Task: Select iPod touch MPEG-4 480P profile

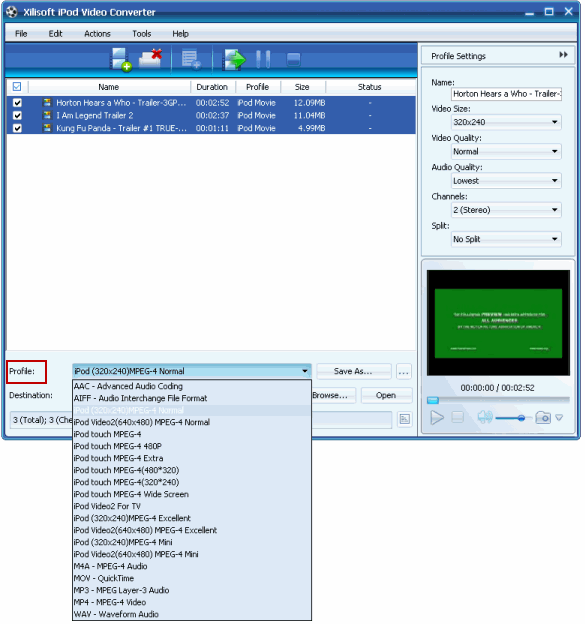Action: 192,446
